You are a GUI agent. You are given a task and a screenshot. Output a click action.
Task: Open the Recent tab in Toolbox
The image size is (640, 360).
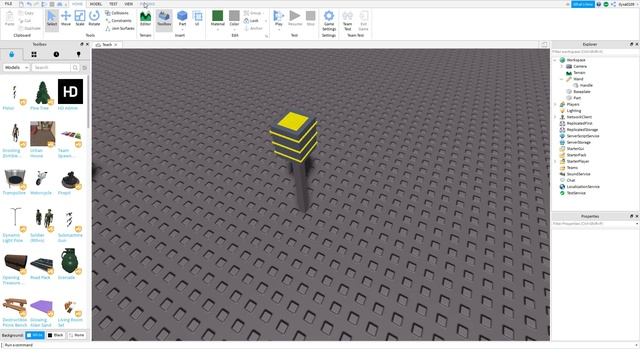tap(56, 54)
